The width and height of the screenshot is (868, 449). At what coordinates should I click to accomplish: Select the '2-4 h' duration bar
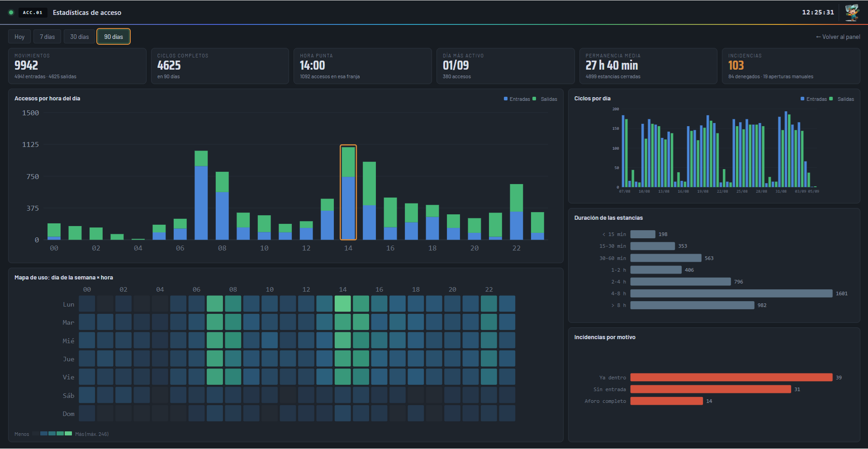tap(681, 282)
